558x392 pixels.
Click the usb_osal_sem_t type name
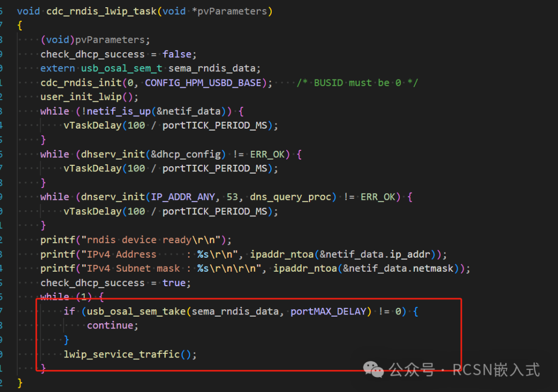pos(121,69)
